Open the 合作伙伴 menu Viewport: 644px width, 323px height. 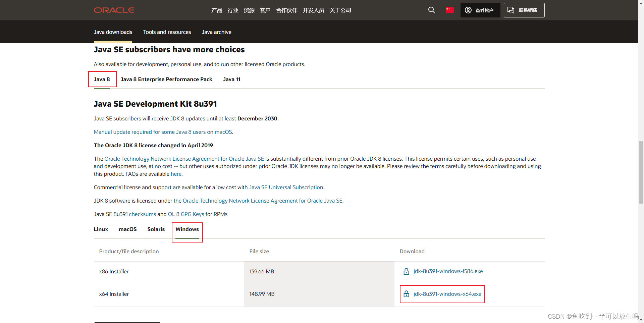pyautogui.click(x=286, y=10)
